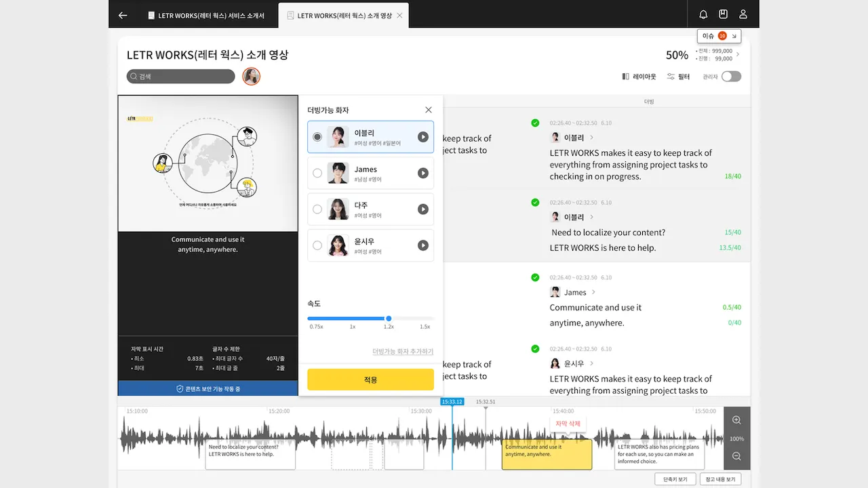
Task: Zoom in on the waveform timeline
Action: coord(737,420)
